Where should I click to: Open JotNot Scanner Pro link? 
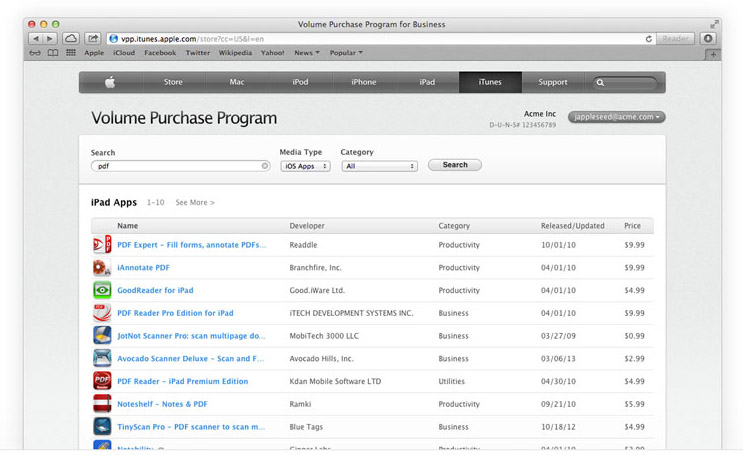[191, 336]
